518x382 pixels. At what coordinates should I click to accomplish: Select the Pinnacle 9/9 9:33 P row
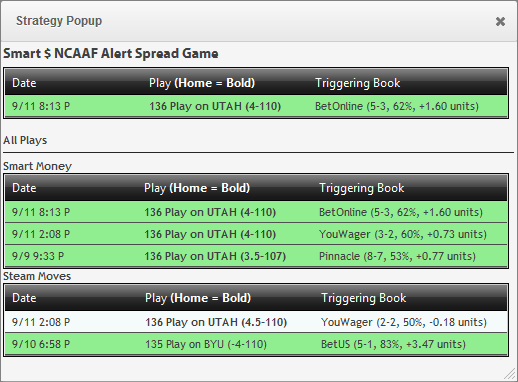[256, 256]
